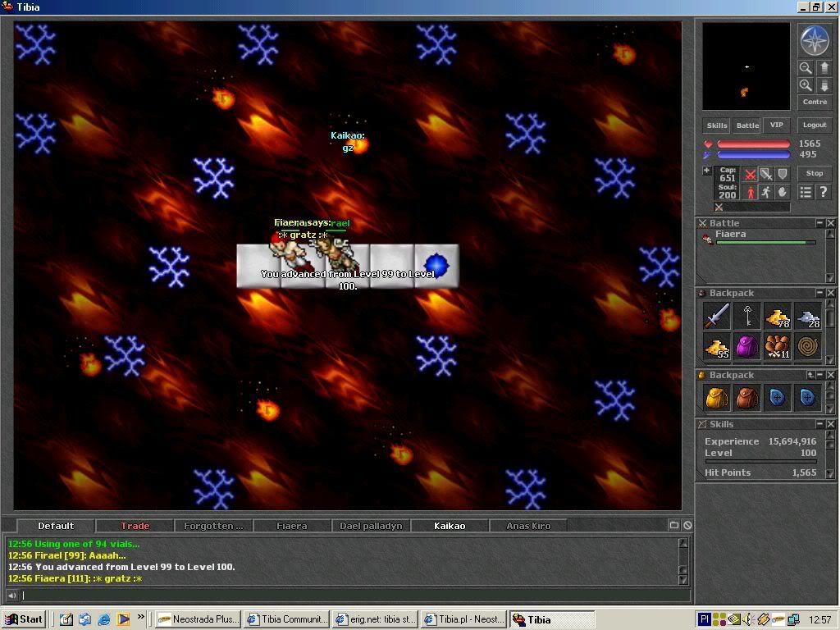Open the purple backpack item
Screen dimensions: 840x630
pos(747,347)
